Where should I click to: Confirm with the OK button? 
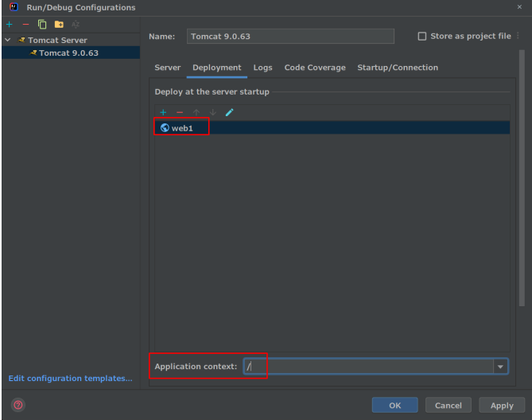[x=395, y=405]
